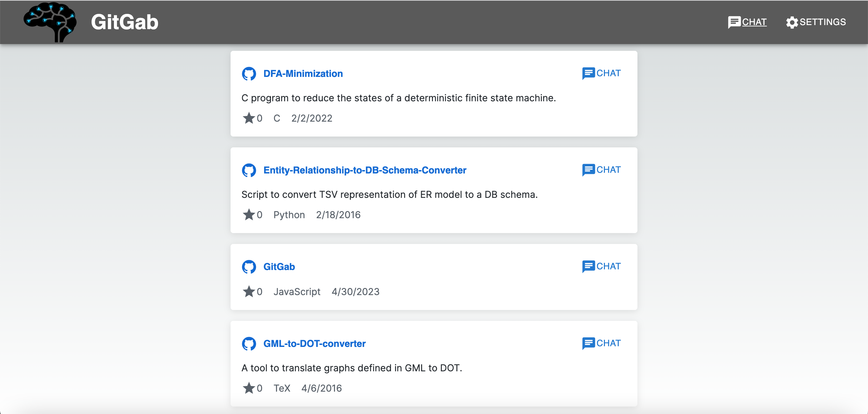
Task: Click the star icon on GML-to-DOT-converter card
Action: coord(249,388)
